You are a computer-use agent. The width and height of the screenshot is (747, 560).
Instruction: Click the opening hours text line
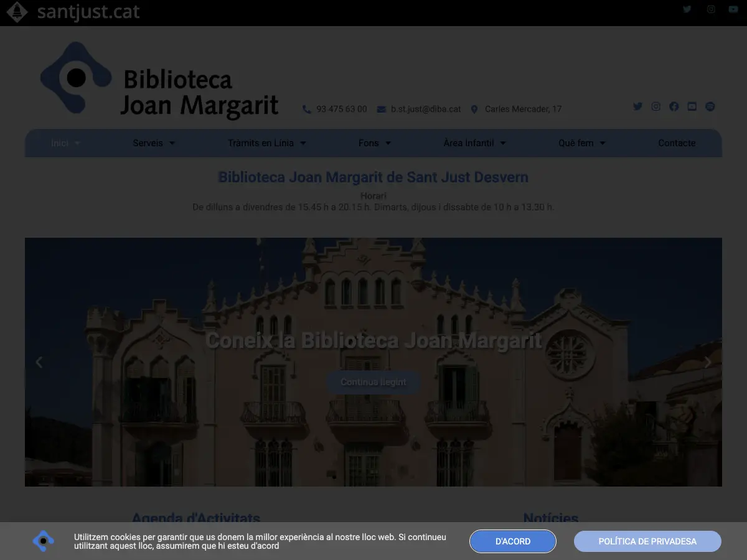(374, 207)
